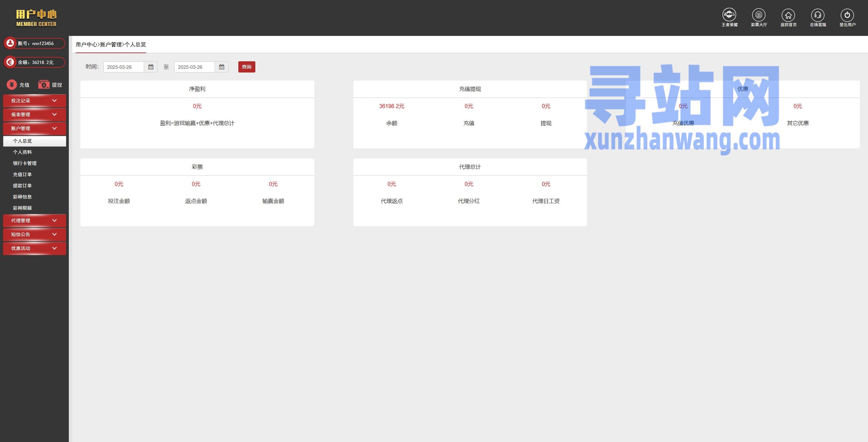The width and height of the screenshot is (868, 442).
Task: Click the 登出用户 power icon
Action: click(847, 15)
